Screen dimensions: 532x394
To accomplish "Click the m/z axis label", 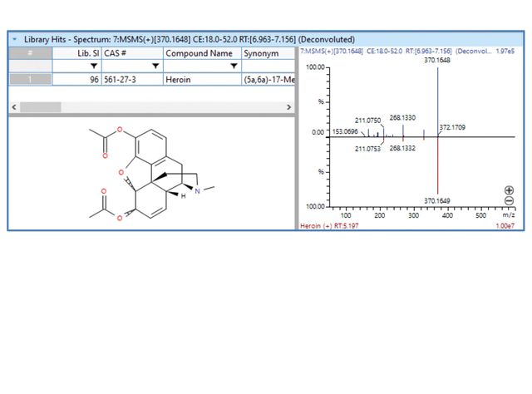I will point(509,215).
